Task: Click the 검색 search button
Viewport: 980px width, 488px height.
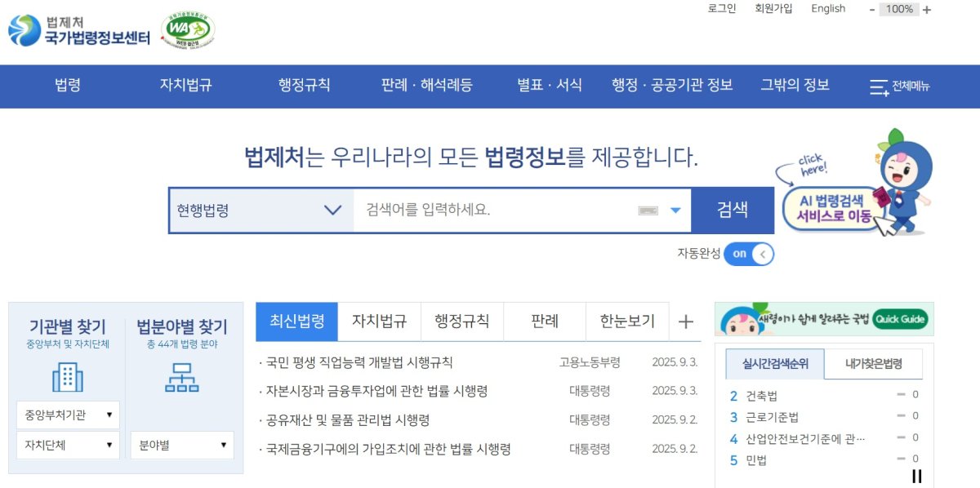Action: 733,210
